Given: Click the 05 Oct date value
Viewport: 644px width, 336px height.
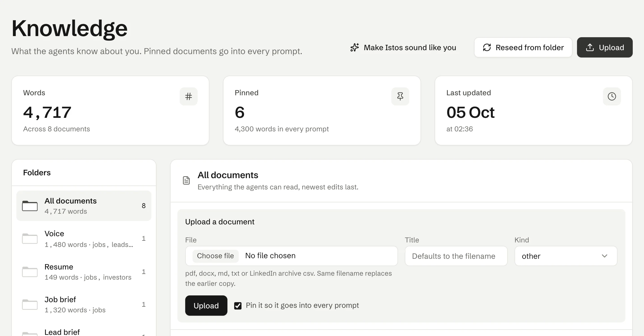Looking at the screenshot, I should 470,112.
